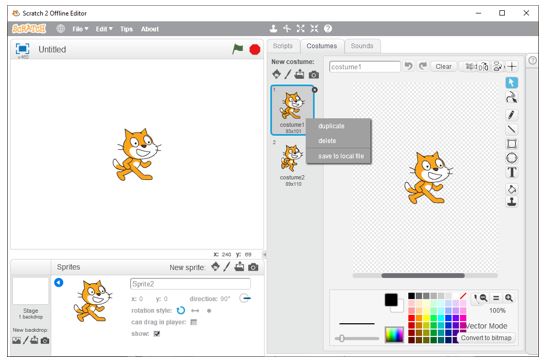The image size is (546, 363).
Task: Upload a new sprite from file
Action: pyautogui.click(x=239, y=267)
